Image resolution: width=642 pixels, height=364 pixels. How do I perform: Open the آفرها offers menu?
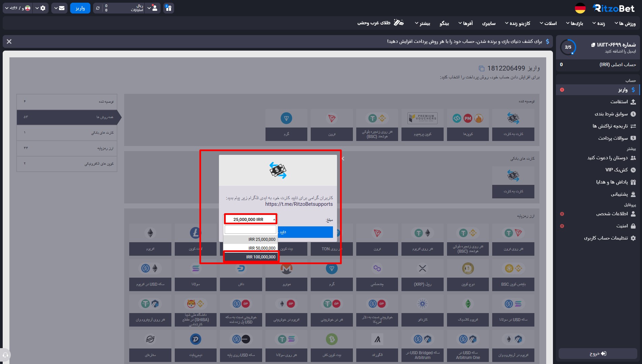[x=466, y=23]
